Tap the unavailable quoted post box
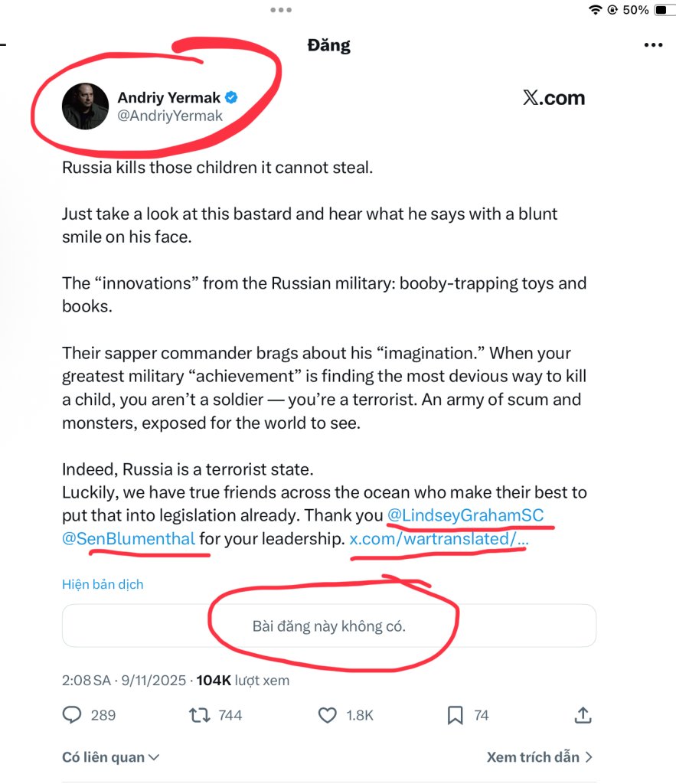This screenshot has height=784, width=676. tap(328, 626)
